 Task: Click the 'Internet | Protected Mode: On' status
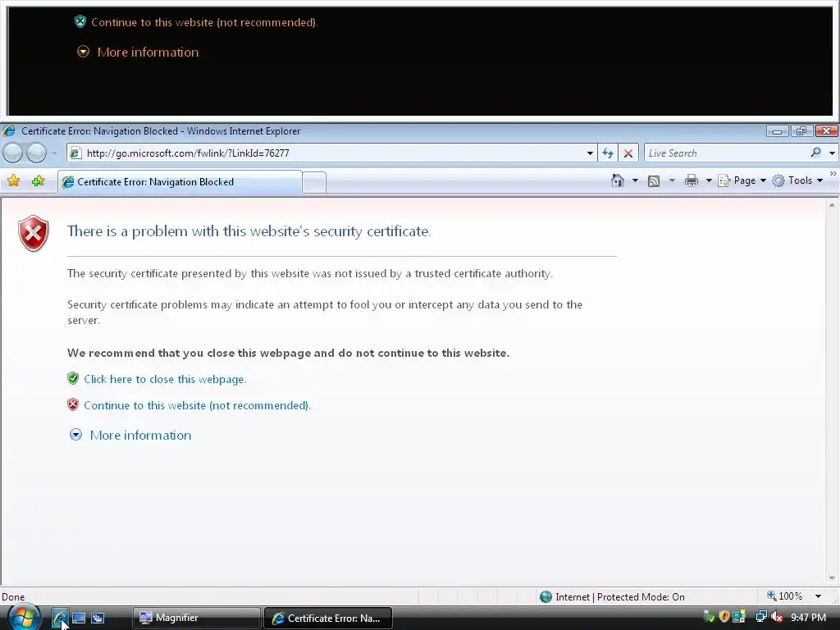(x=620, y=597)
